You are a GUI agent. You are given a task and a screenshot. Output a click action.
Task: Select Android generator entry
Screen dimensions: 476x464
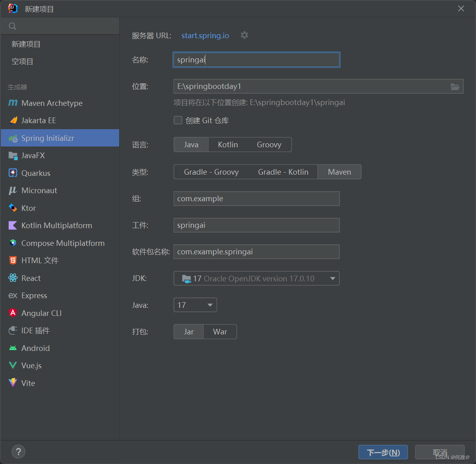tap(60, 348)
